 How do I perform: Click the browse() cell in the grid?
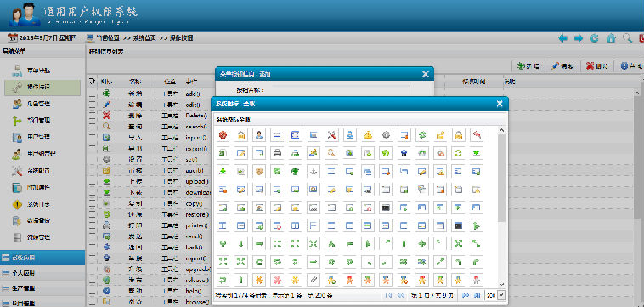(197, 302)
